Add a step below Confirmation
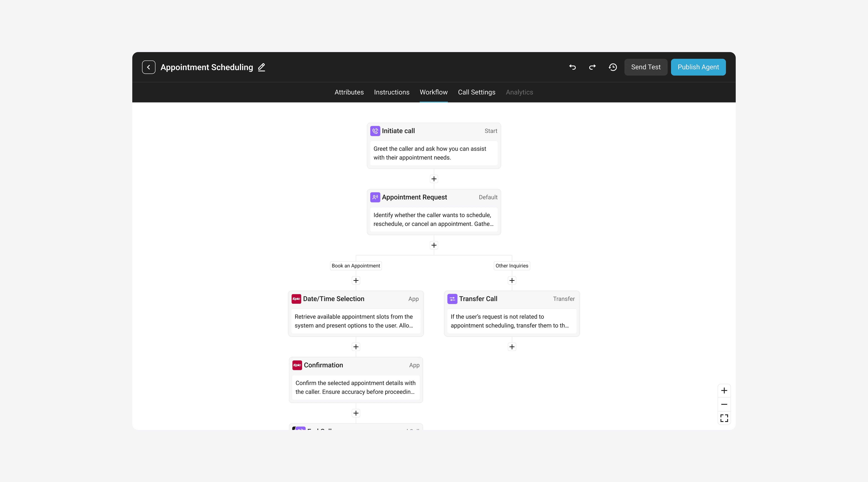Viewport: 868px width, 482px height. [356, 413]
